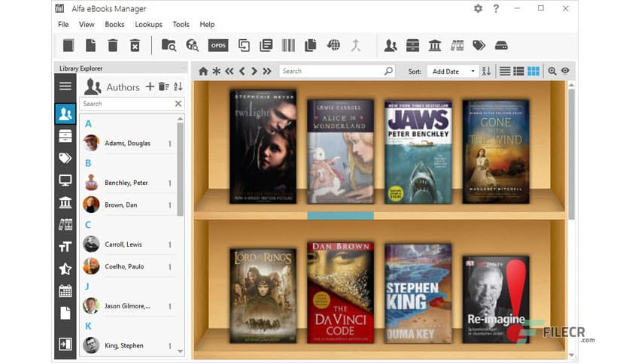This screenshot has width=629, height=364.
Task: Click the new blank file toolbar icon
Action: tap(90, 45)
